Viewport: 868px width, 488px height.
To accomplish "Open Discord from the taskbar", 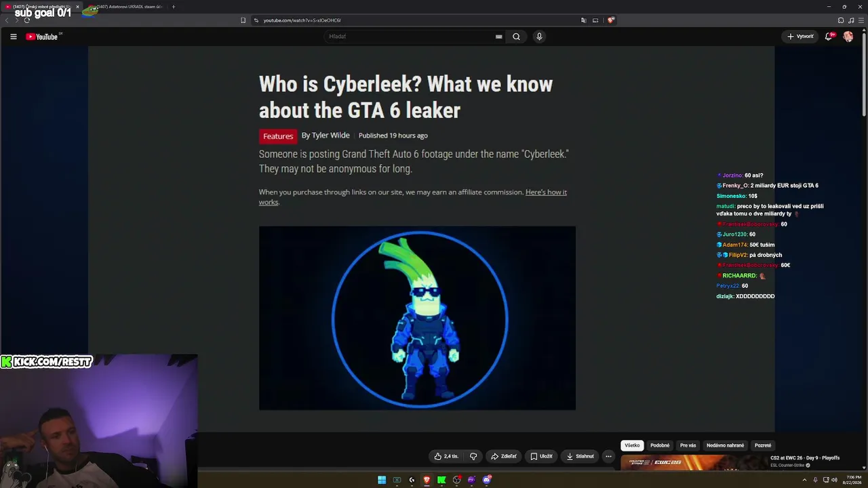I will point(486,480).
